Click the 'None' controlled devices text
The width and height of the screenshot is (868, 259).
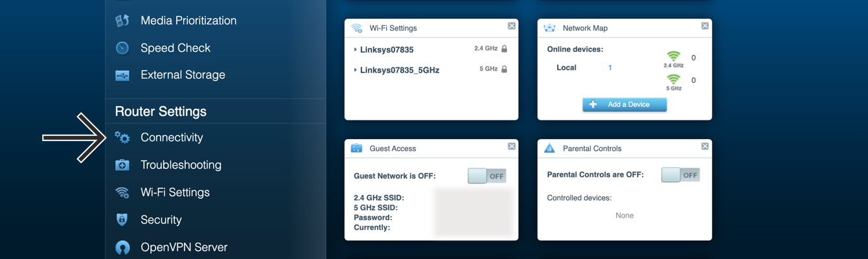click(624, 216)
